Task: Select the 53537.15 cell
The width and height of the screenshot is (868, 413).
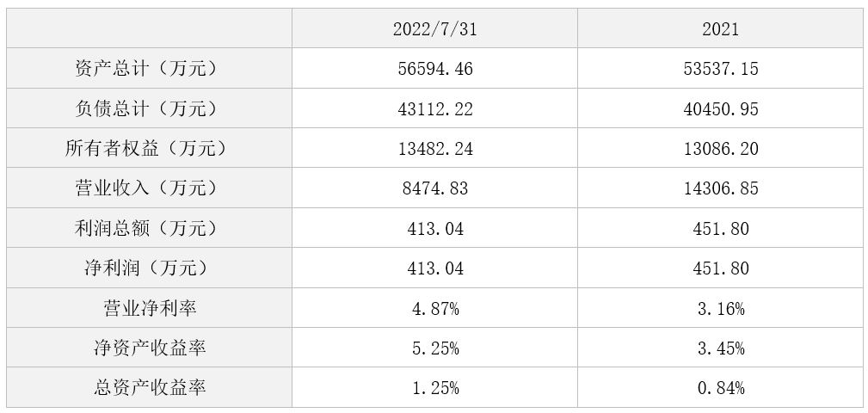Action: point(720,68)
